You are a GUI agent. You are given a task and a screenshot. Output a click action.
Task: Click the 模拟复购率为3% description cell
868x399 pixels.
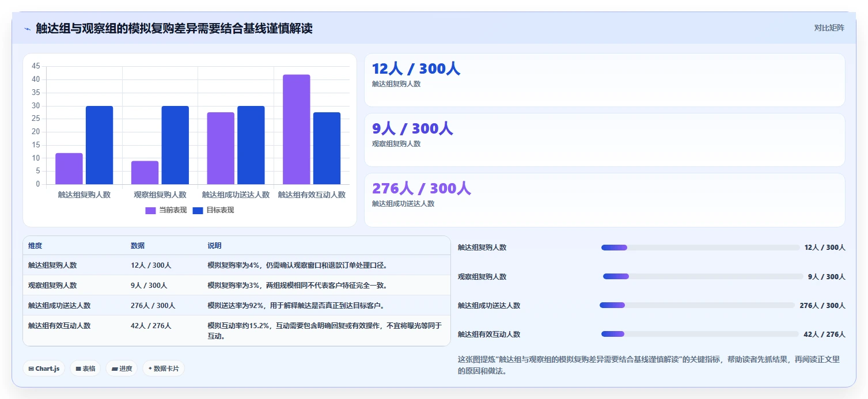coord(297,286)
